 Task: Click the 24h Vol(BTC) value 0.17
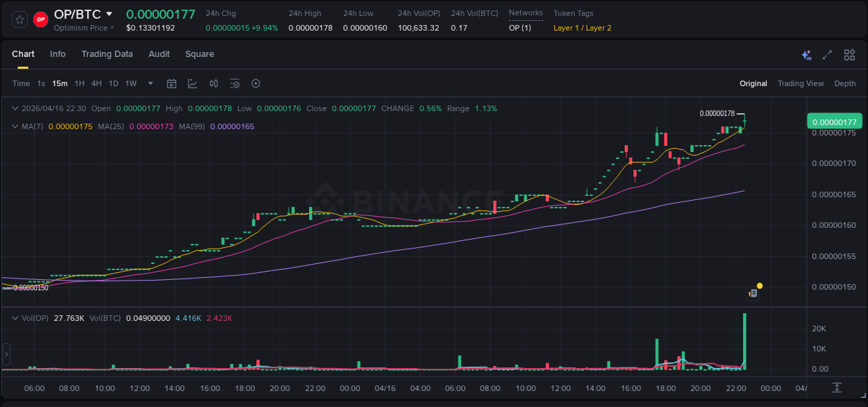(x=459, y=28)
